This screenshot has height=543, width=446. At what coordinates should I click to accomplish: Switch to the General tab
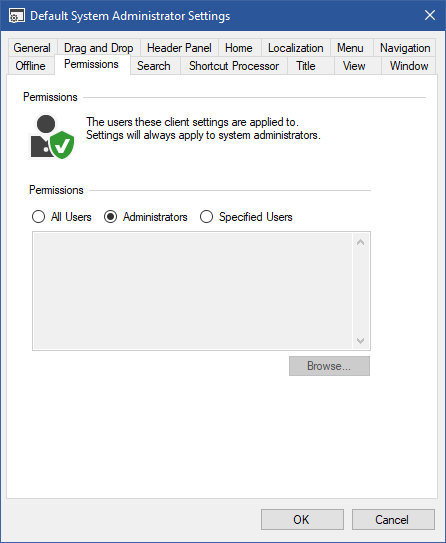[32, 48]
